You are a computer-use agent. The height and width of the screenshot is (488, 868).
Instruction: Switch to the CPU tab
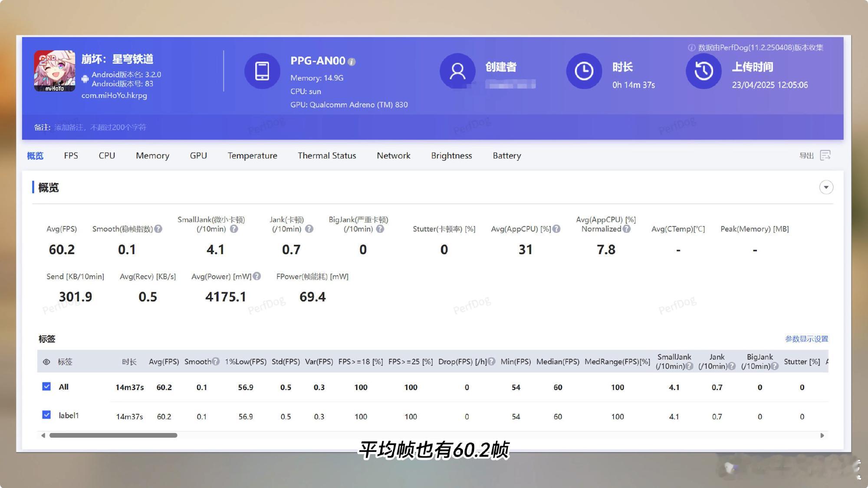coord(107,156)
